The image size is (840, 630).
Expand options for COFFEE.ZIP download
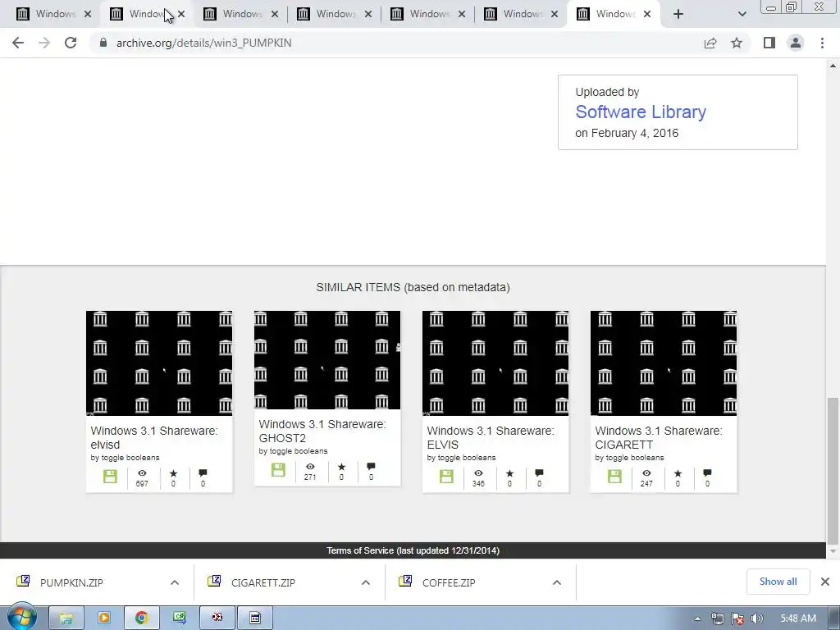tap(557, 583)
